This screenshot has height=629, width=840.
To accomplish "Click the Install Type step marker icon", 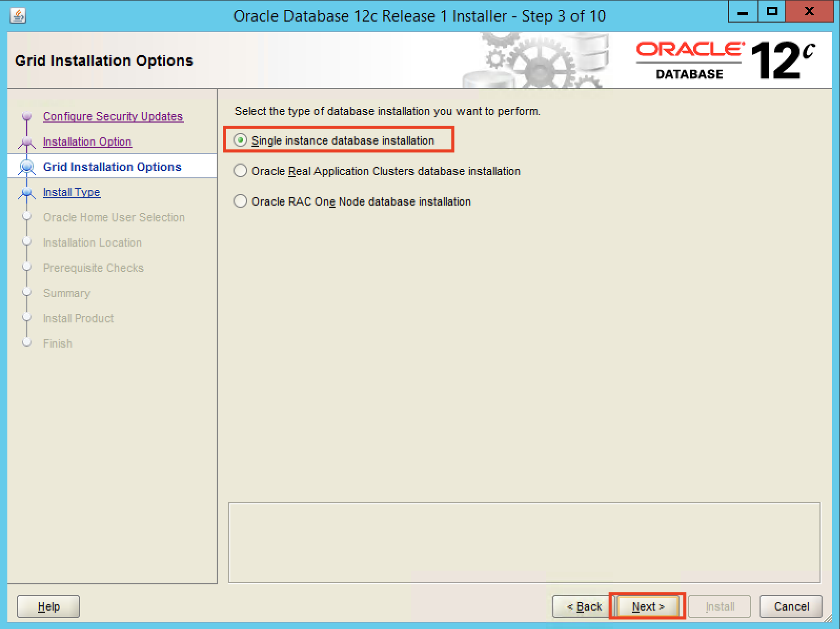I will 27,192.
